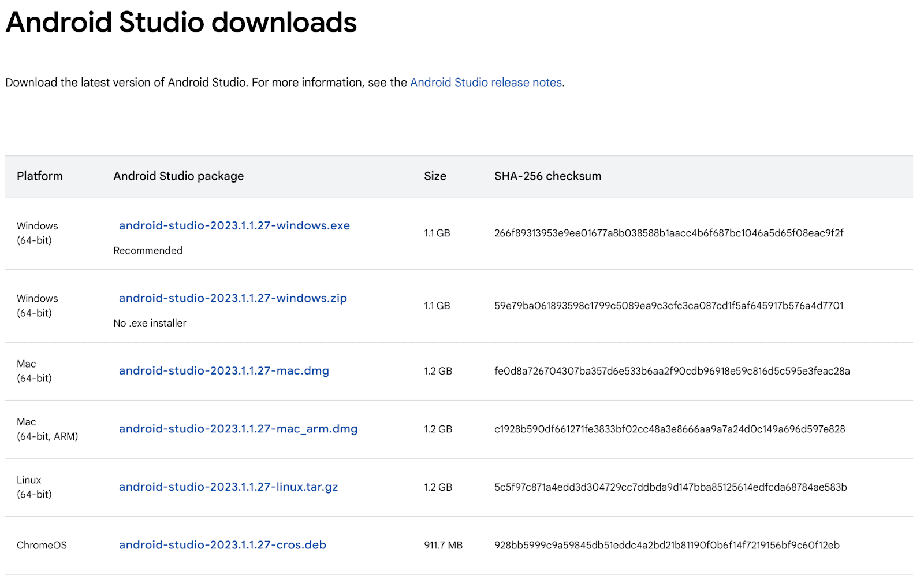
Task: Click the checksum starting with 5c5f97c871a4
Action: click(670, 487)
